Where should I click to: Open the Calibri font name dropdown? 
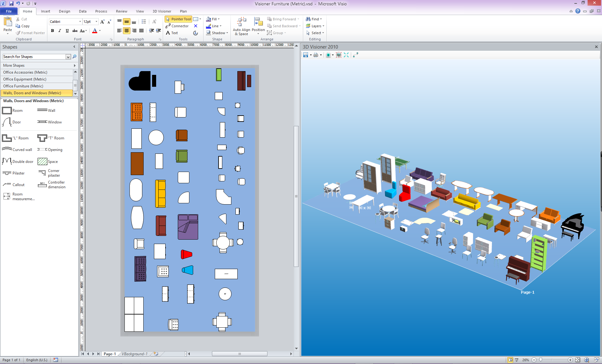pyautogui.click(x=80, y=22)
